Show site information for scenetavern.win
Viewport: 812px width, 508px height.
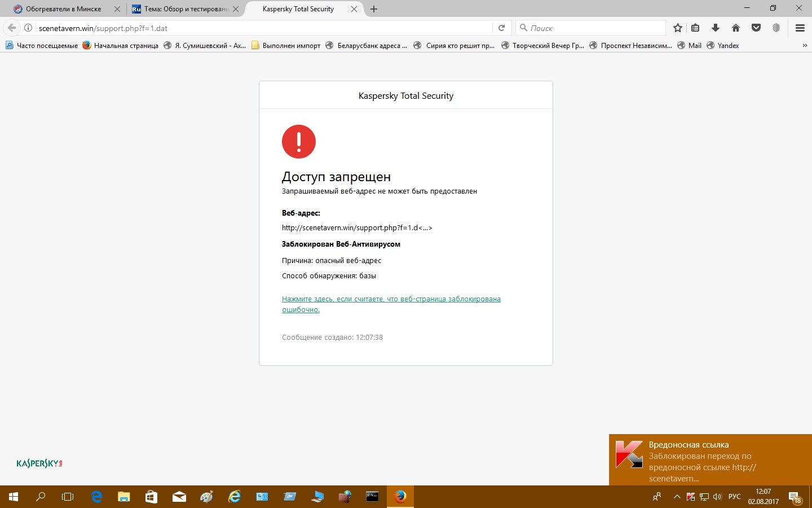[x=28, y=28]
